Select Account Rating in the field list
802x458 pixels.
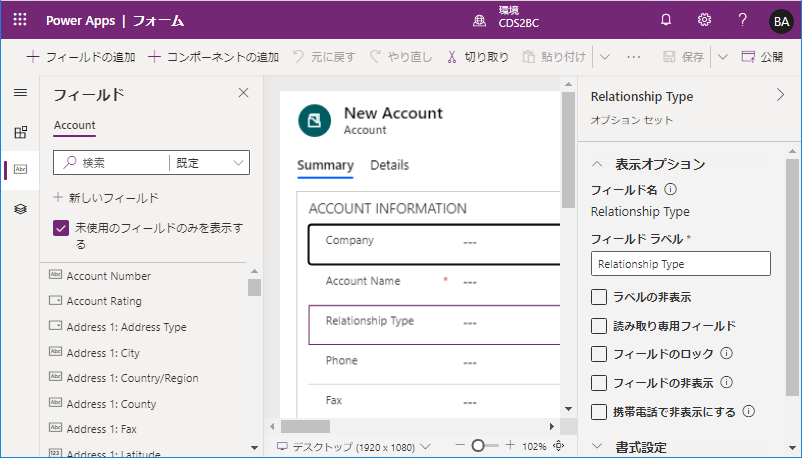click(104, 301)
